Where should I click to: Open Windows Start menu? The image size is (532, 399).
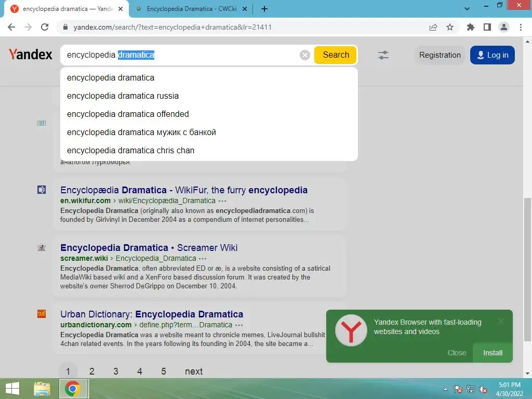[12, 389]
